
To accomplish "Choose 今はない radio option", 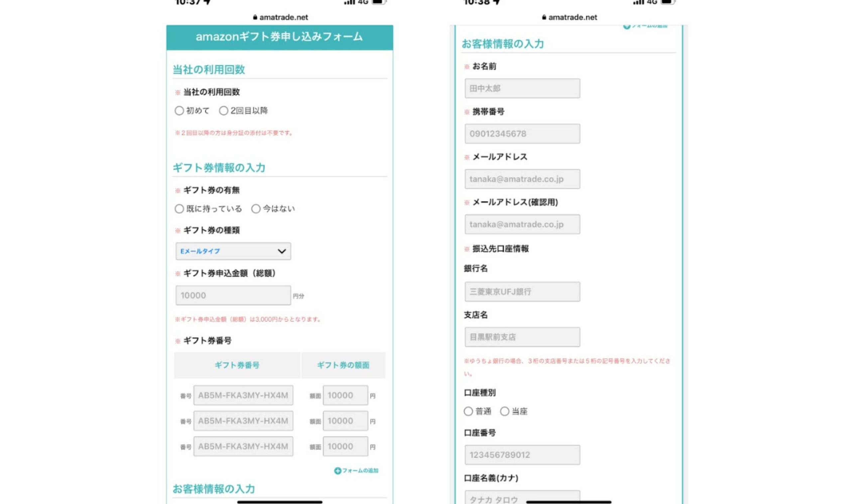I will 256,209.
